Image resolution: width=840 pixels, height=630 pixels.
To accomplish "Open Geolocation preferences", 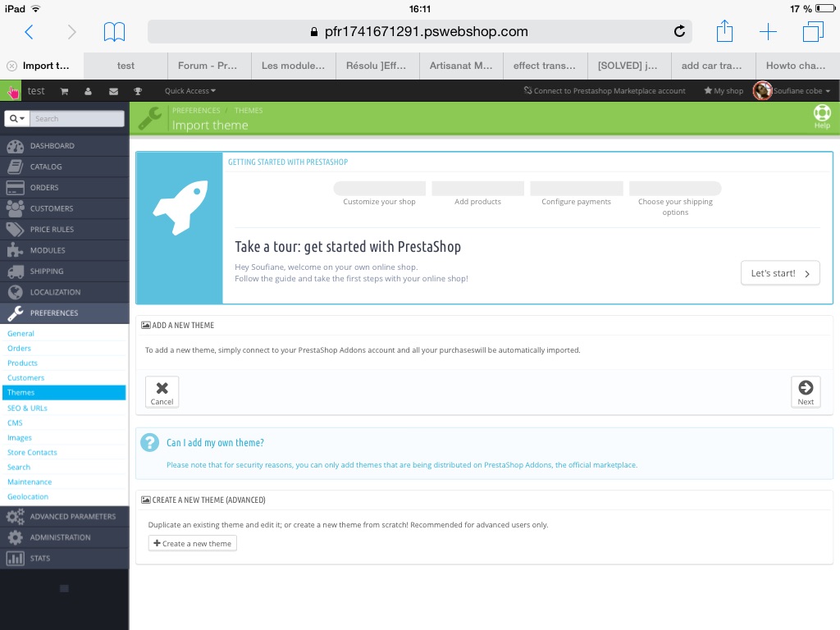I will coord(28,496).
